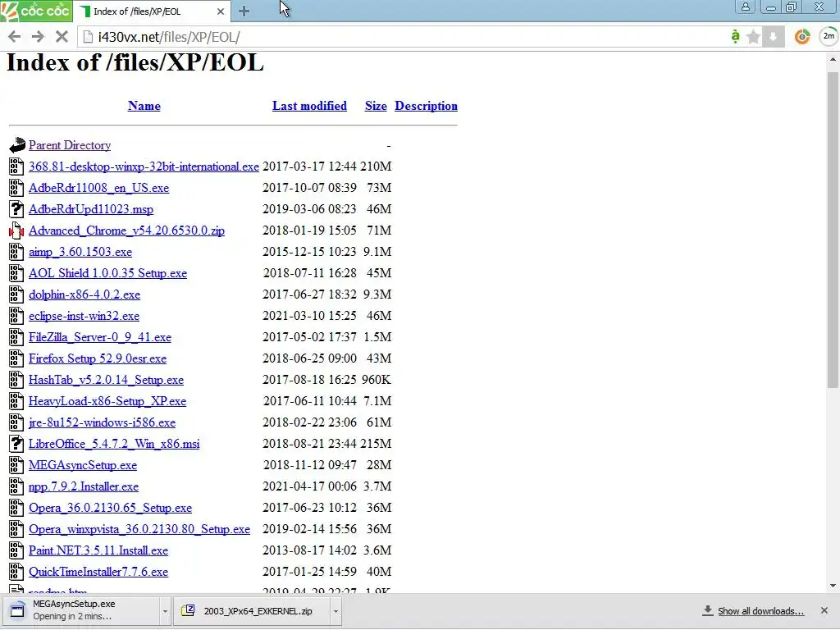Screen dimensions: 840x630
Task: Open the Cốc Cốc browser logo menu
Action: coord(35,11)
